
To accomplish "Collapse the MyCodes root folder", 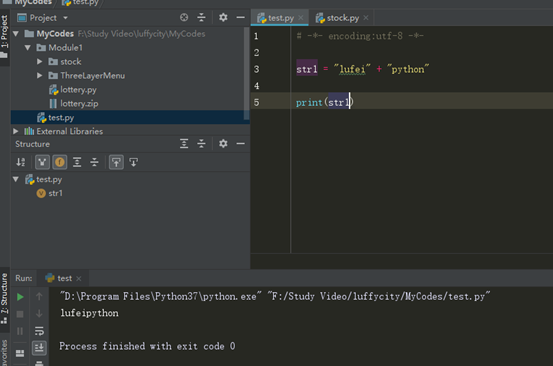I will [x=16, y=34].
